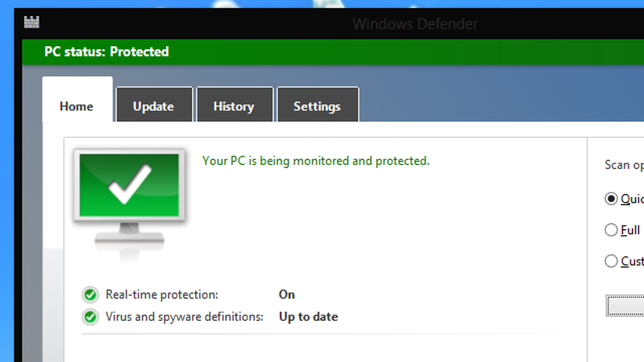This screenshot has height=362, width=644.
Task: Click the 'Scan op' heading text
Action: point(624,165)
